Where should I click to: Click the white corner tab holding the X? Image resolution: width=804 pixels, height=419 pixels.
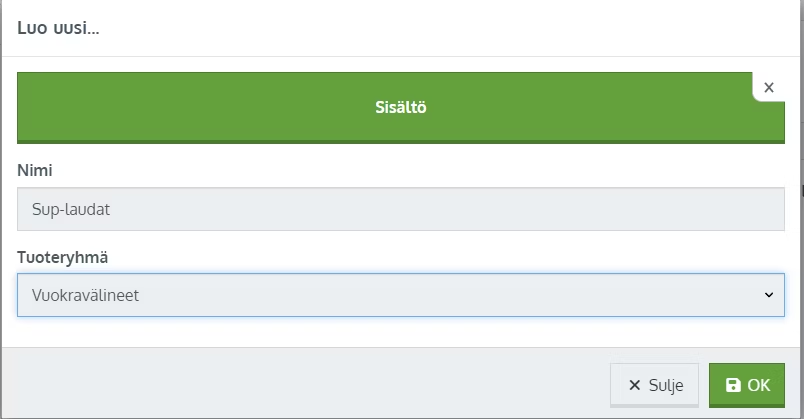[x=769, y=87]
